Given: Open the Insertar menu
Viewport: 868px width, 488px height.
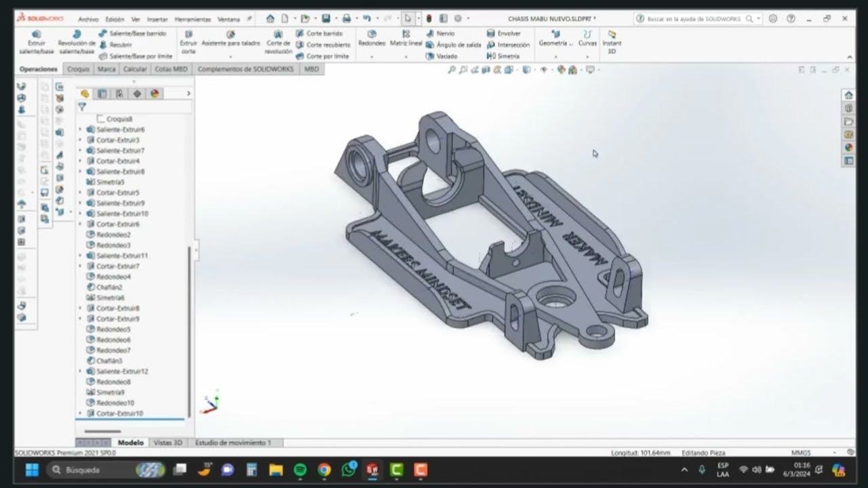Looking at the screenshot, I should coord(157,19).
